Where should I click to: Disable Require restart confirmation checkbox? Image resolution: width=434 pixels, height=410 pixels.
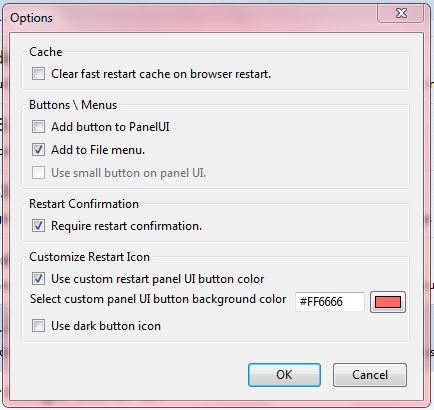38,226
